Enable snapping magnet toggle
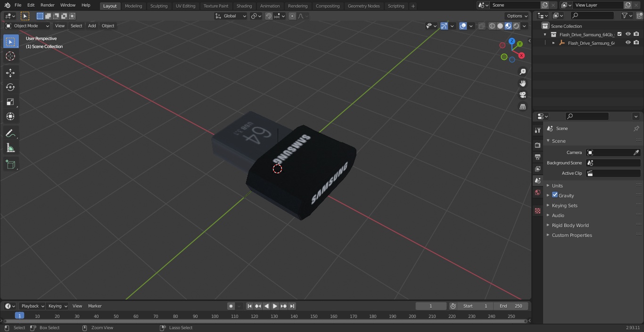This screenshot has width=644, height=332. point(268,16)
